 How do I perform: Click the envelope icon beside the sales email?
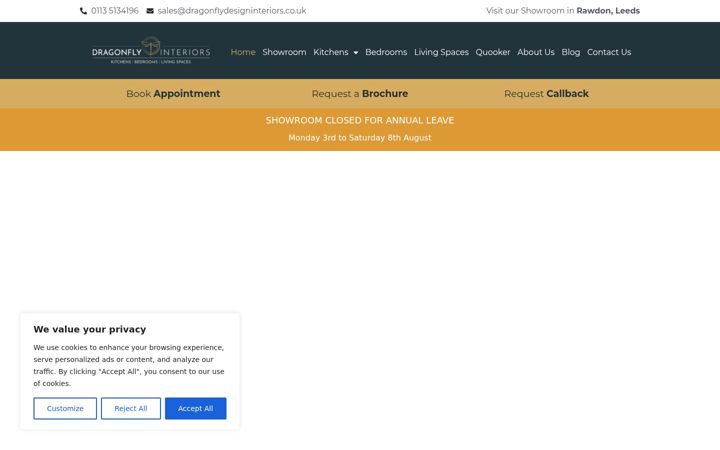(150, 11)
